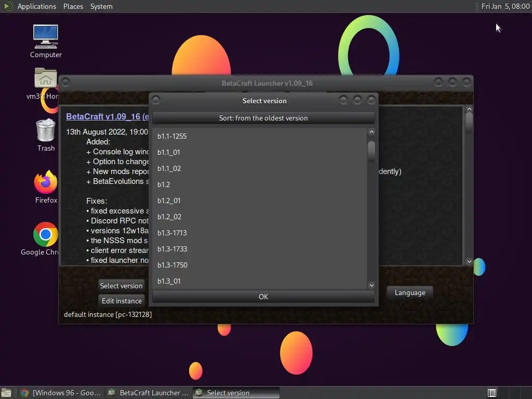This screenshot has height=399, width=532.
Task: Click launcher changelog scroll down arrow
Action: (469, 261)
